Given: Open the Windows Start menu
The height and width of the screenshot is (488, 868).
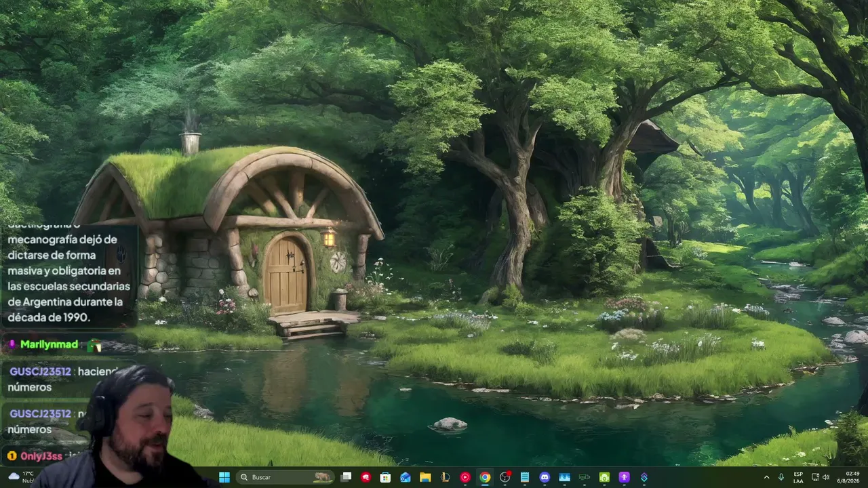Looking at the screenshot, I should pyautogui.click(x=224, y=477).
